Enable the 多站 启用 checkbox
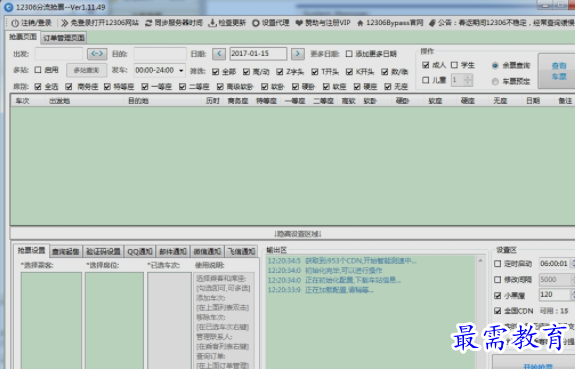The image size is (575, 369). [38, 70]
